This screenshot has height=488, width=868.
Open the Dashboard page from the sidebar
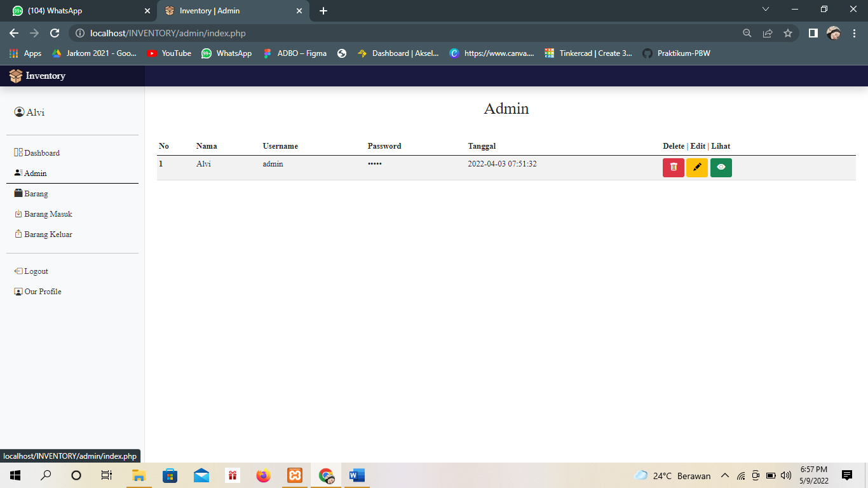point(41,152)
